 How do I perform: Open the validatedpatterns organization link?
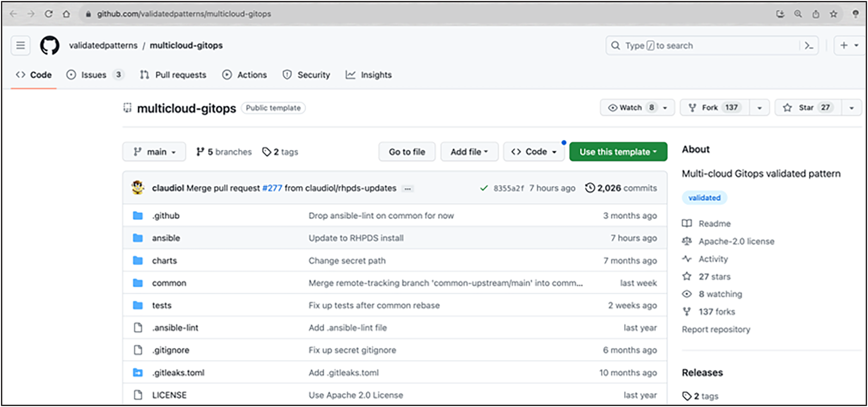coord(103,45)
